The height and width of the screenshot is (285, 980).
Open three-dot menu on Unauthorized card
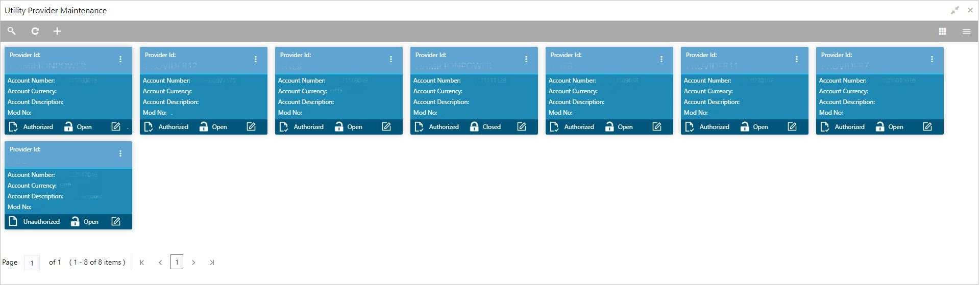click(120, 153)
